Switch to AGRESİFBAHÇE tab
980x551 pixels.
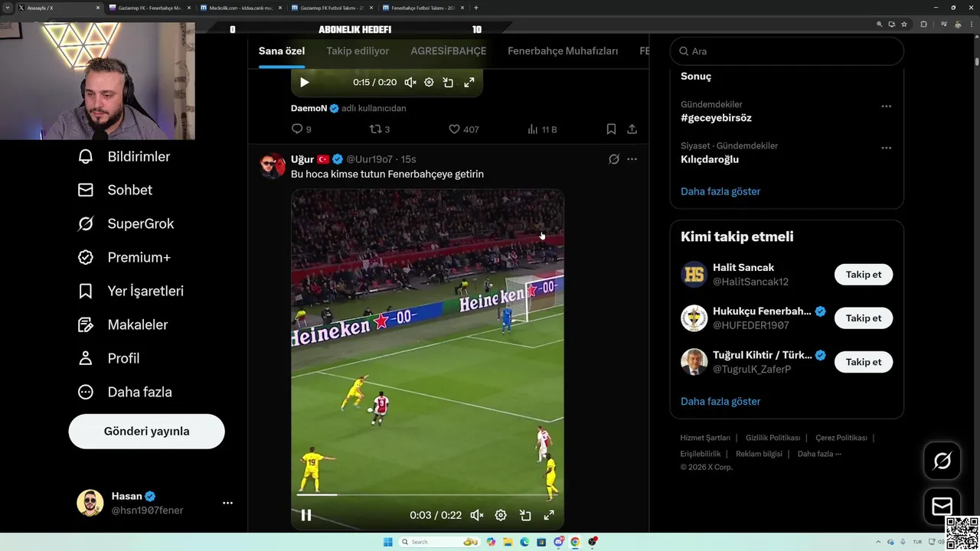point(449,51)
